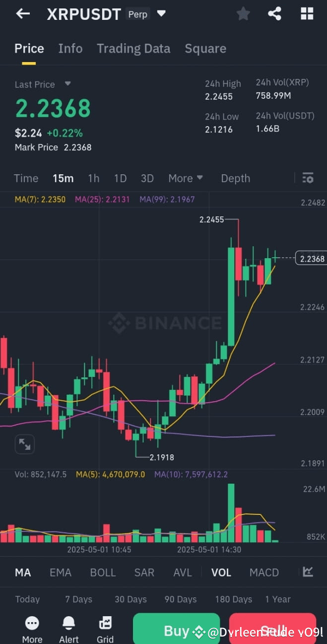Open chart settings via the indicator settings icon

pos(308,178)
